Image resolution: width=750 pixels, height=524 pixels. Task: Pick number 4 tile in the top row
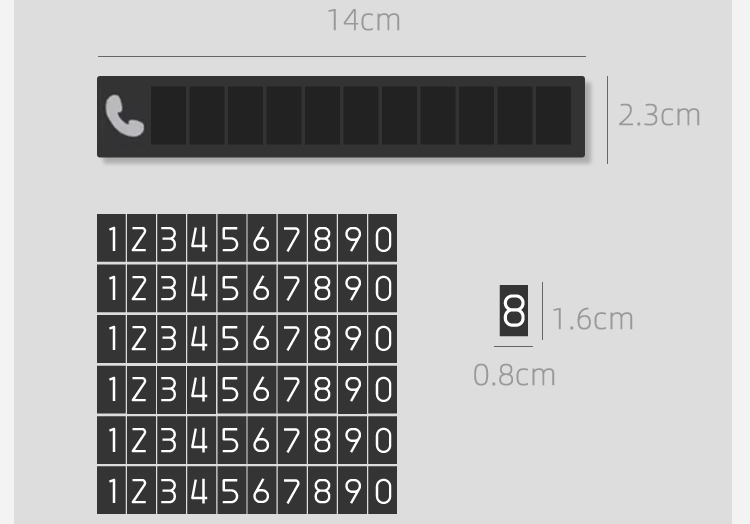[202, 238]
